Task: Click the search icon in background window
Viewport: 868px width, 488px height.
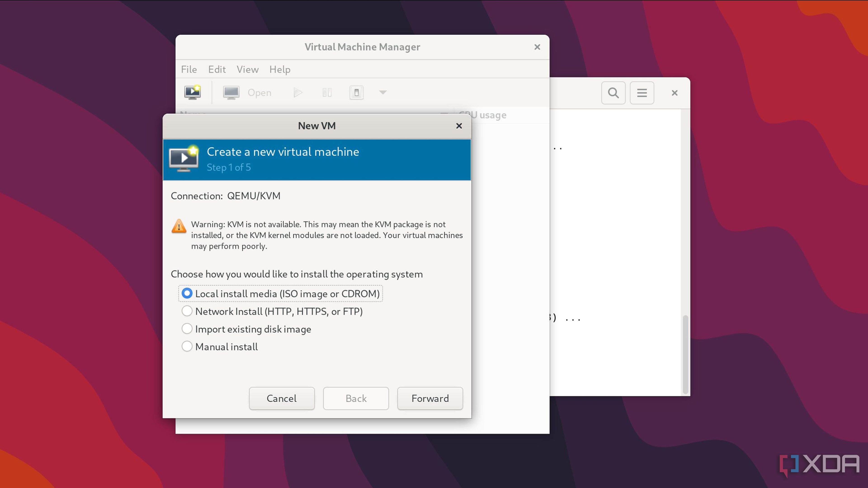Action: point(613,93)
